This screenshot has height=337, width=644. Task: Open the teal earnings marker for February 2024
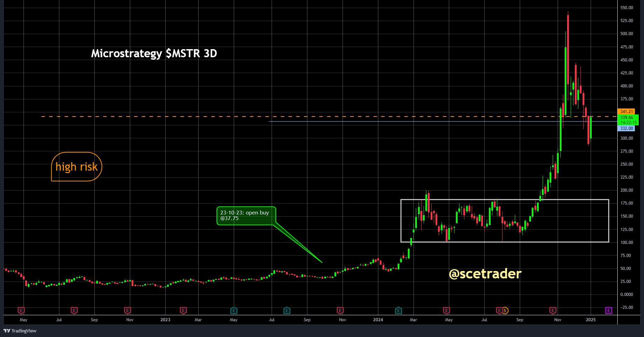(398, 310)
